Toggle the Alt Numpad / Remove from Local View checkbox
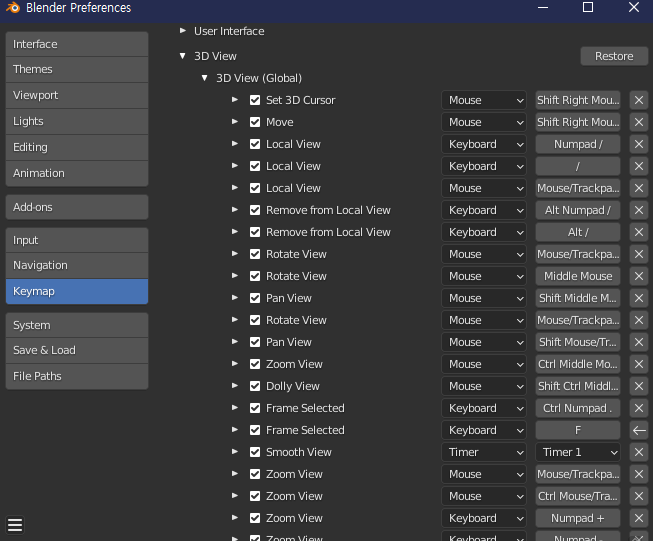653x541 pixels. coord(255,210)
